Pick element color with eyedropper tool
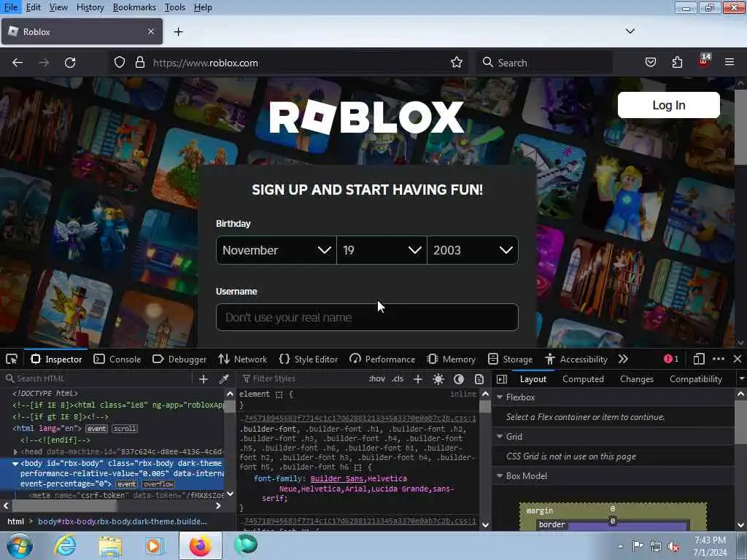 223,379
